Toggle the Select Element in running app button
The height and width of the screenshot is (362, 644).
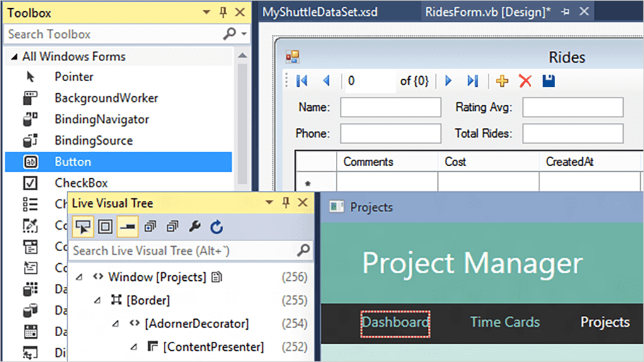83,227
